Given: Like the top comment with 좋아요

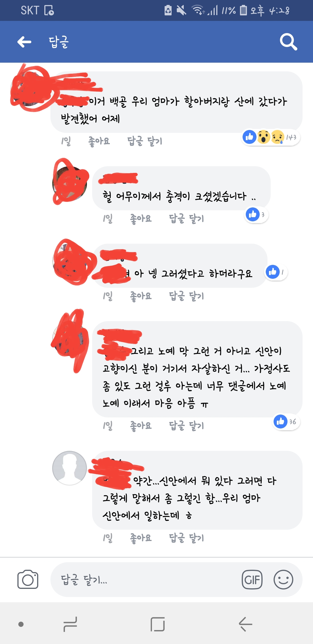Looking at the screenshot, I should (99, 141).
